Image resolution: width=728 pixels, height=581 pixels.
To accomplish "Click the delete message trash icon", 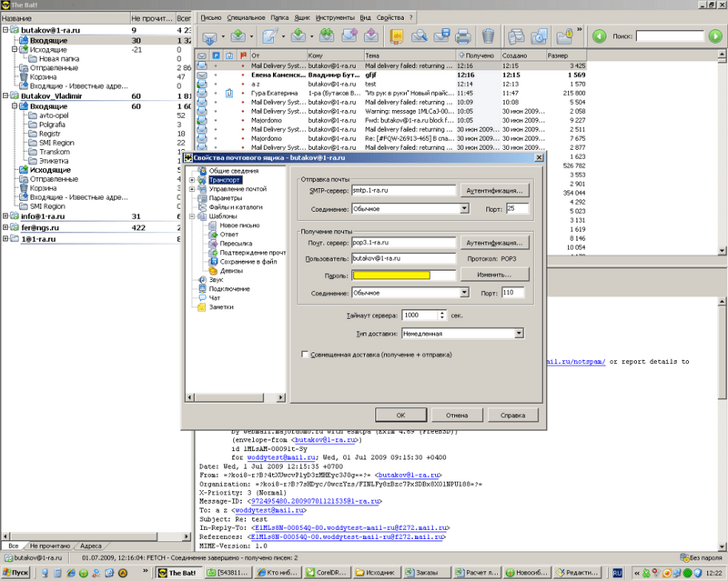I will click(x=488, y=36).
